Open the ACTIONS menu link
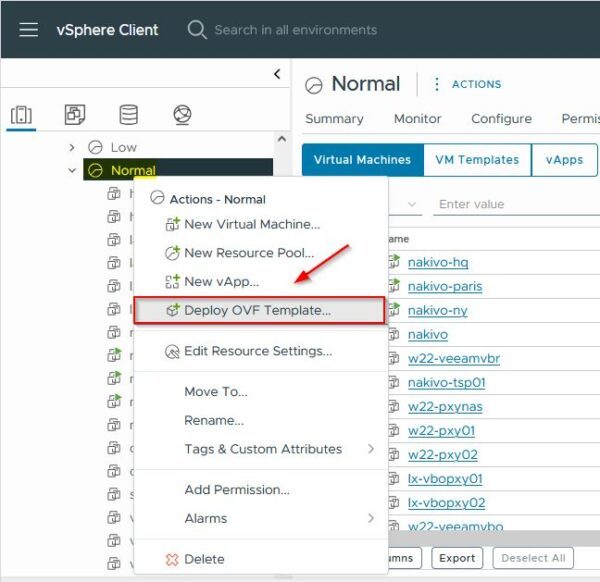600x582 pixels. pyautogui.click(x=476, y=84)
